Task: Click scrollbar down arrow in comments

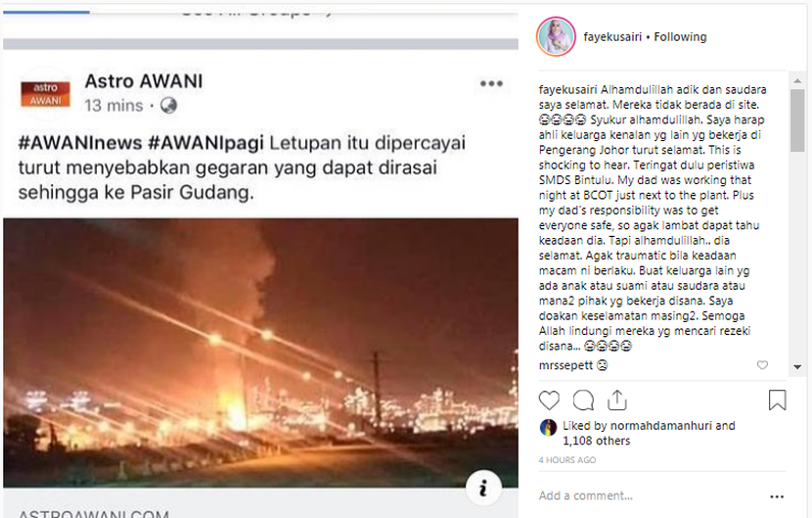Action: [x=797, y=367]
